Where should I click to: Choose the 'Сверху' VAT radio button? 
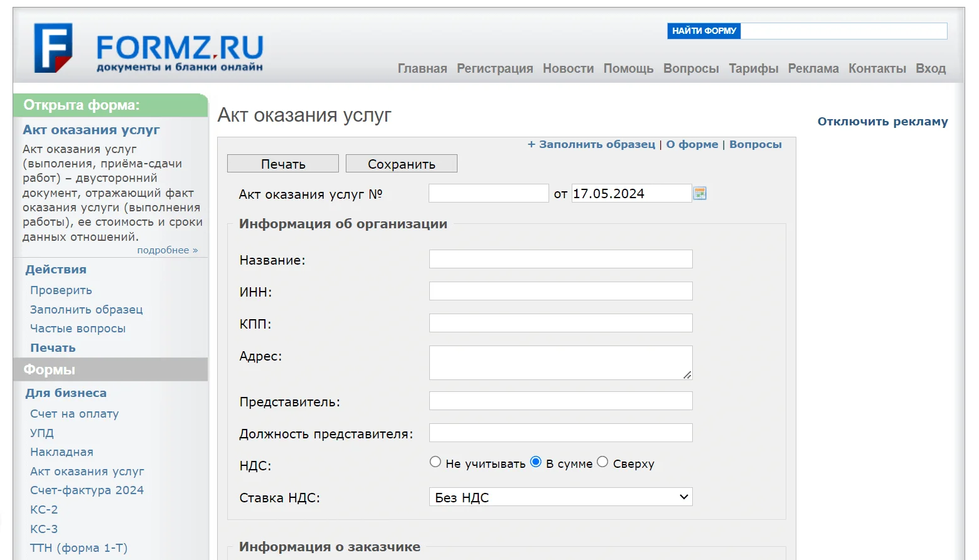coord(602,462)
